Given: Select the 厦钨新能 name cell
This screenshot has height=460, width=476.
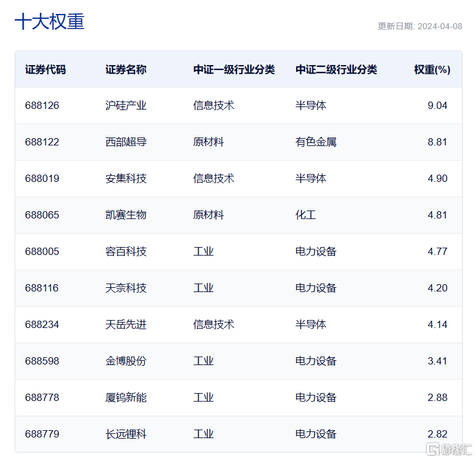Looking at the screenshot, I should [126, 397].
